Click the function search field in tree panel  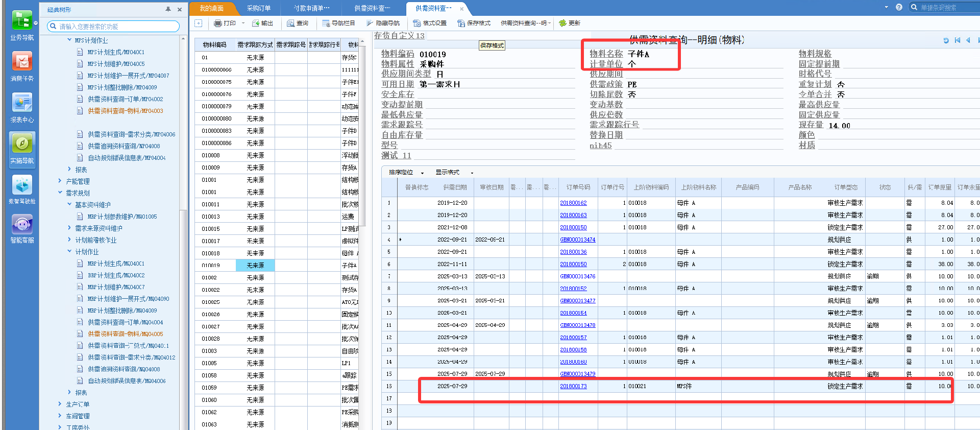coord(113,26)
